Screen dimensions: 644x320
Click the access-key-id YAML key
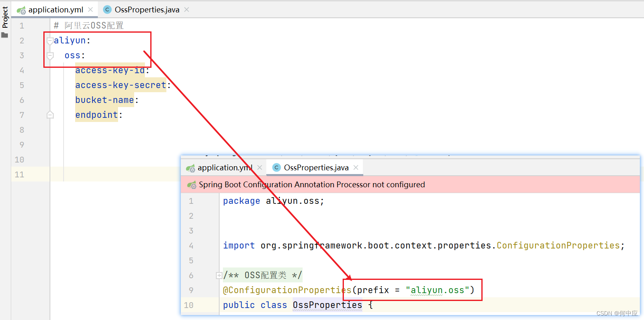(x=110, y=70)
